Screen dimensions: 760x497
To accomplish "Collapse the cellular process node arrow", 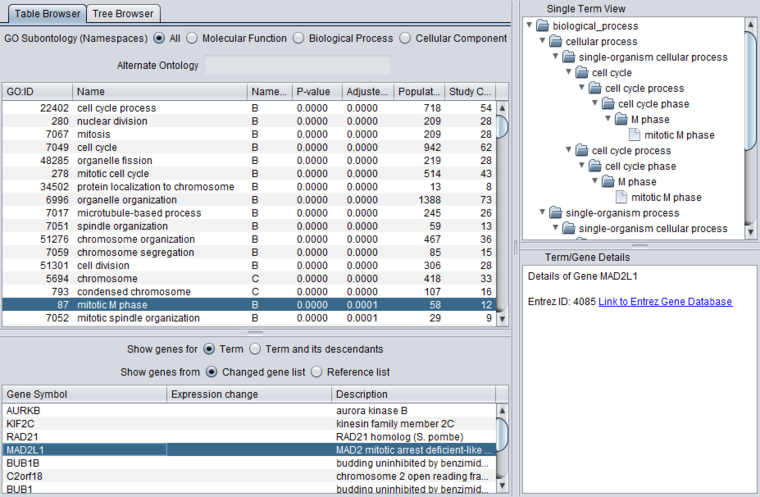I will coord(542,41).
